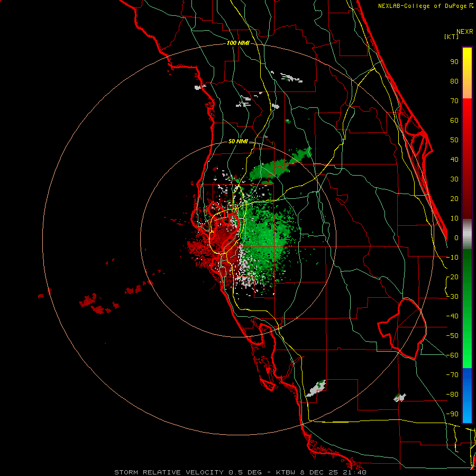
Task: Click the -40 value on the velocity scale
Action: (x=452, y=316)
